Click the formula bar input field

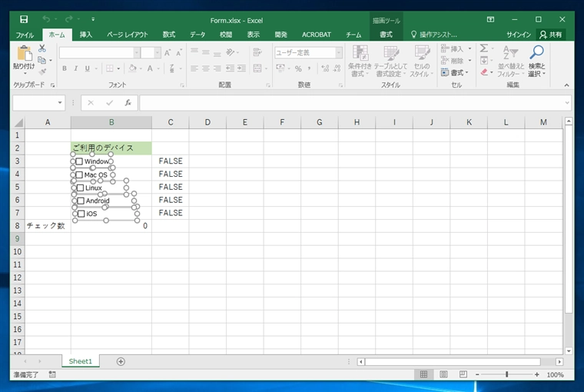pyautogui.click(x=352, y=102)
